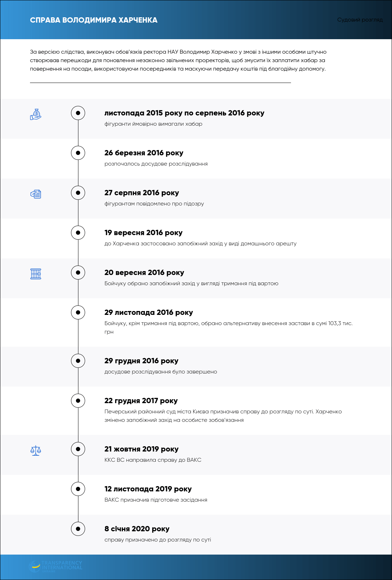Click the first timeline marker for листопада 2015
Image resolution: width=392 pixels, height=580 pixels.
click(78, 113)
